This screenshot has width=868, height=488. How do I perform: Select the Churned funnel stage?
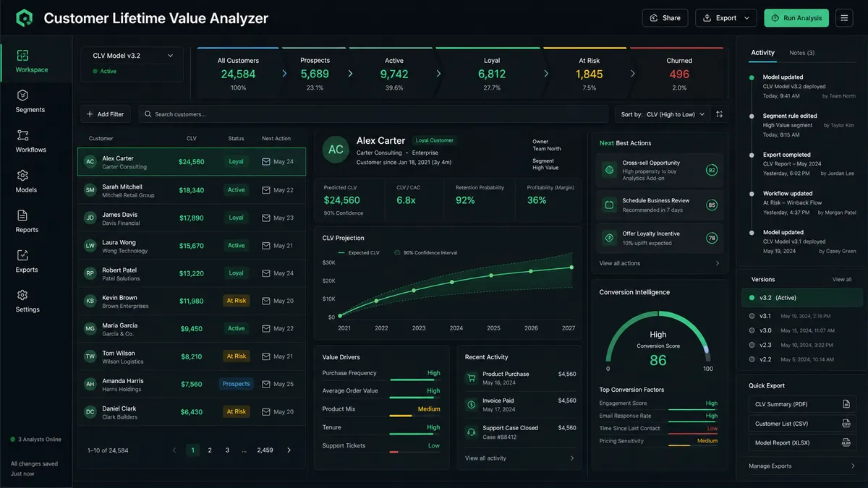pyautogui.click(x=679, y=73)
